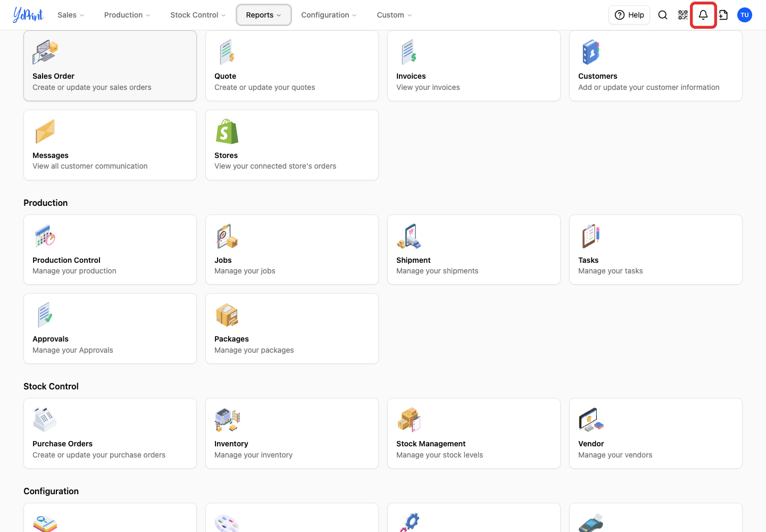766x532 pixels.
Task: Click 'View all customer communication' text
Action: pos(90,166)
